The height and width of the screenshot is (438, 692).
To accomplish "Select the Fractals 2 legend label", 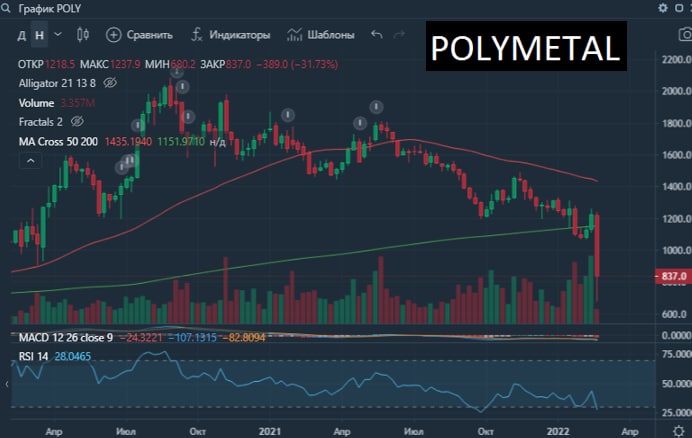I will [x=41, y=122].
